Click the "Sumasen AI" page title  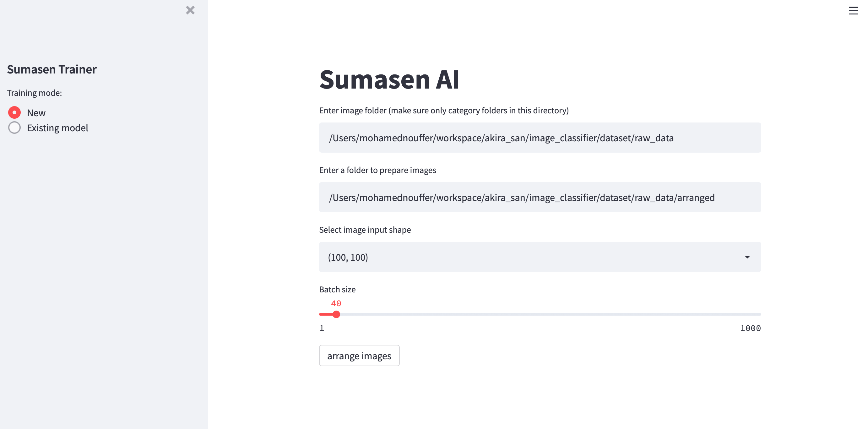click(389, 79)
